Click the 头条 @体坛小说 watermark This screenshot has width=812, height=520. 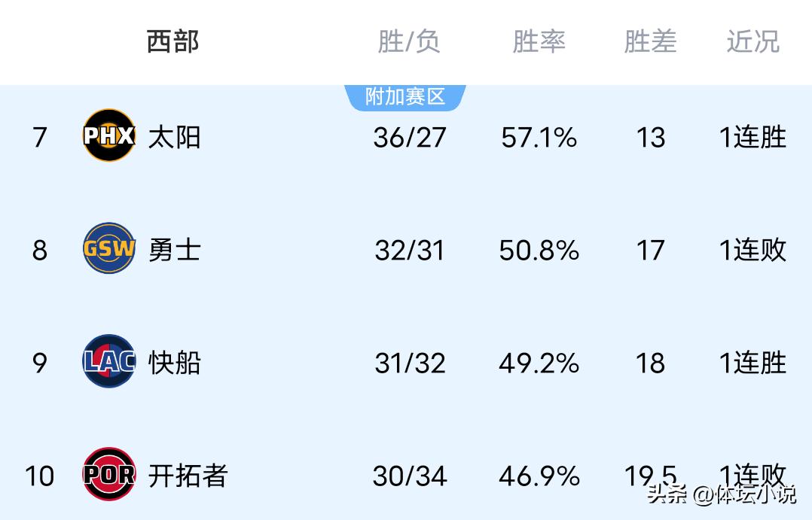tap(721, 494)
